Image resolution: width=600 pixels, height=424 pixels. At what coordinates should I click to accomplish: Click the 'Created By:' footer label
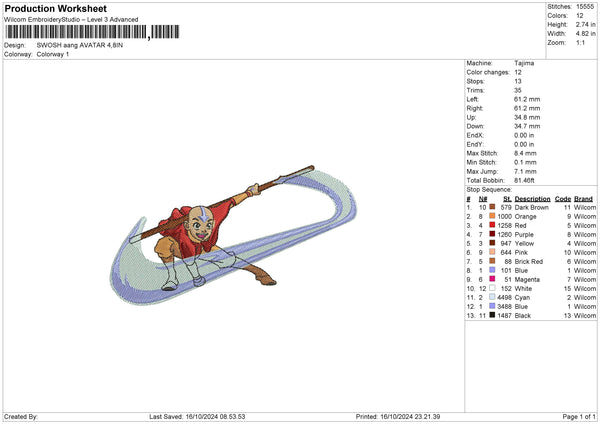pyautogui.click(x=21, y=416)
